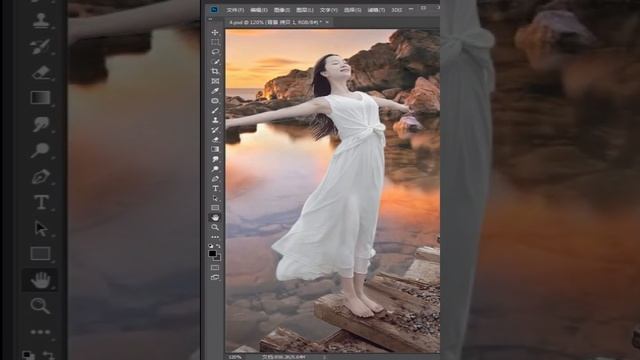This screenshot has width=640, height=360.
Task: Collapse the toolbar using its top double-arrow
Action: pyautogui.click(x=211, y=19)
